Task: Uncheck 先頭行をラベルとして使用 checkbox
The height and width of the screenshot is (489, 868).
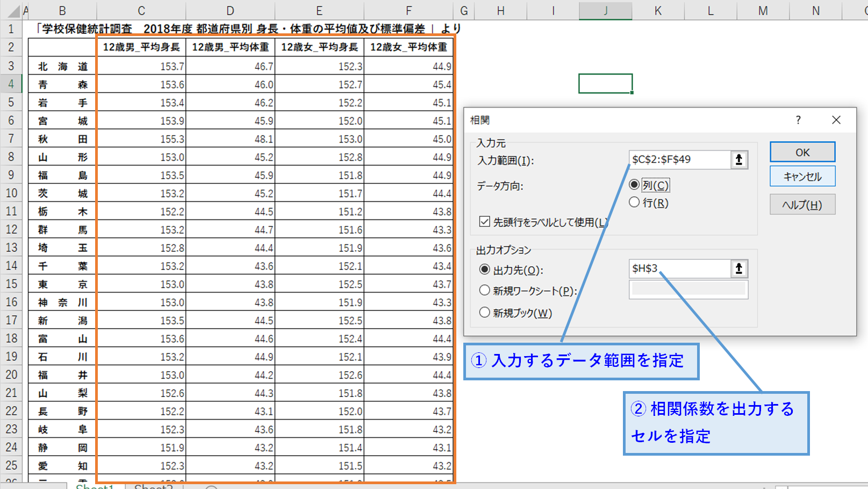Action: coord(485,221)
